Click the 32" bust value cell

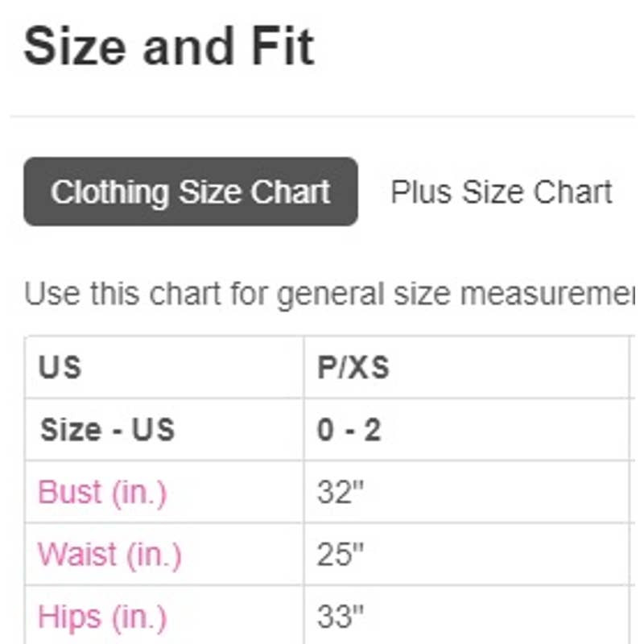pyautogui.click(x=465, y=492)
